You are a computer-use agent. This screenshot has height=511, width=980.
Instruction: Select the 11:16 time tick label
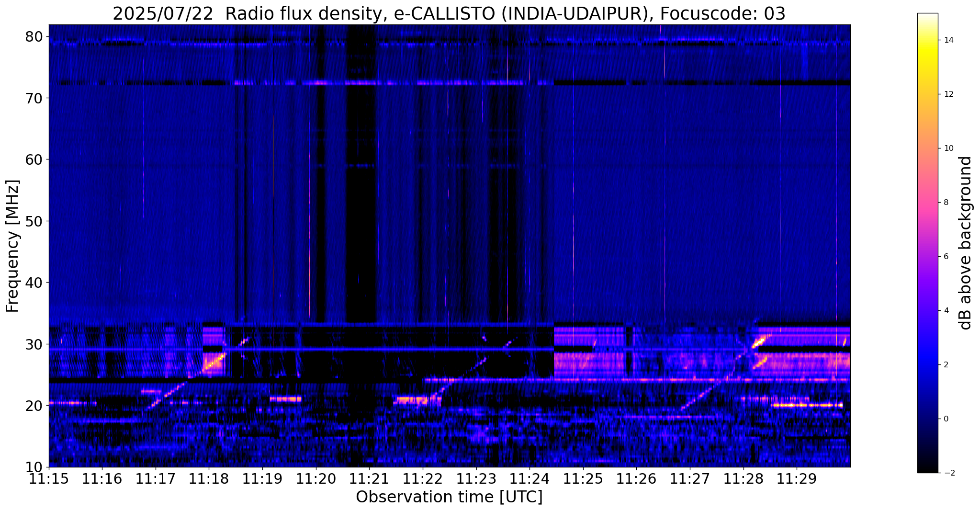click(x=102, y=479)
